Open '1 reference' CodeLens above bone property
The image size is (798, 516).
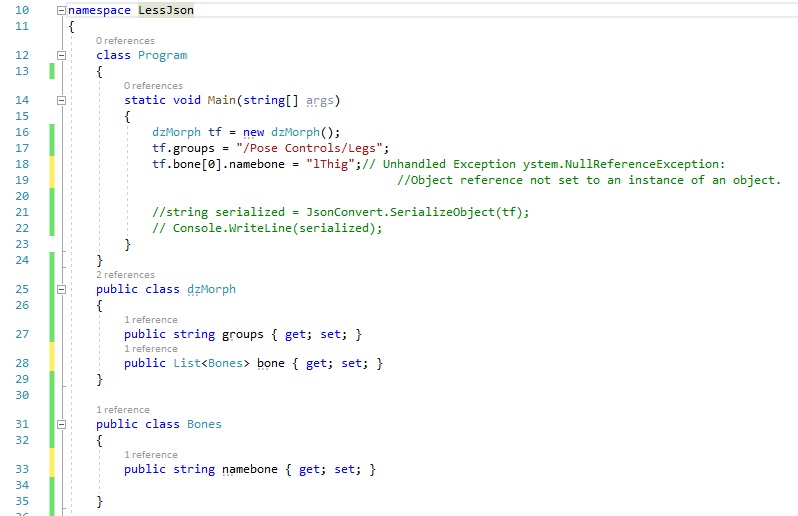151,349
